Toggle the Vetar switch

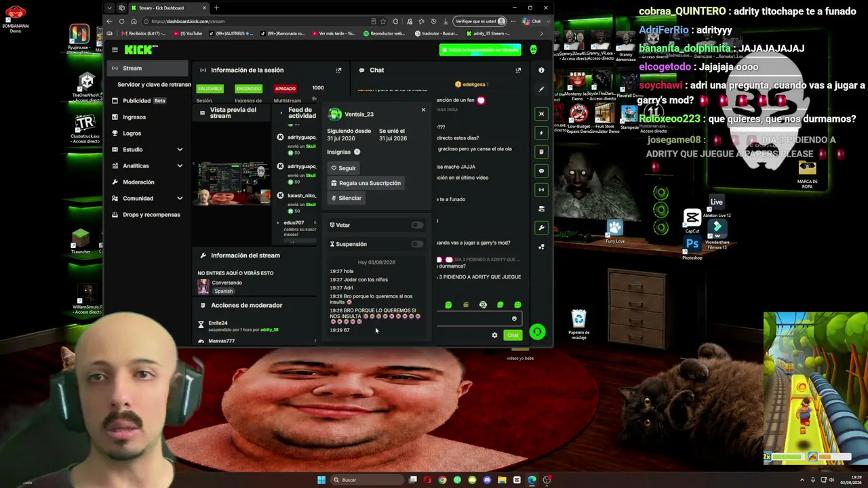coord(416,225)
